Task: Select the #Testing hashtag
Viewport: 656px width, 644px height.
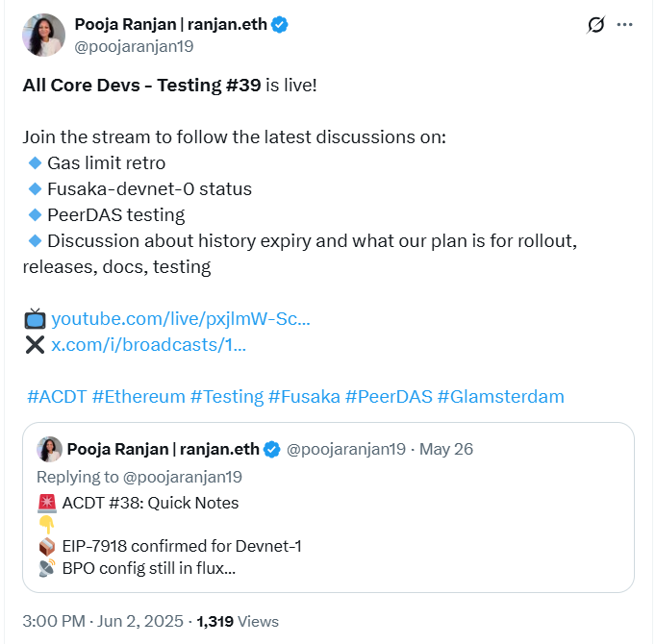Action: (x=227, y=396)
